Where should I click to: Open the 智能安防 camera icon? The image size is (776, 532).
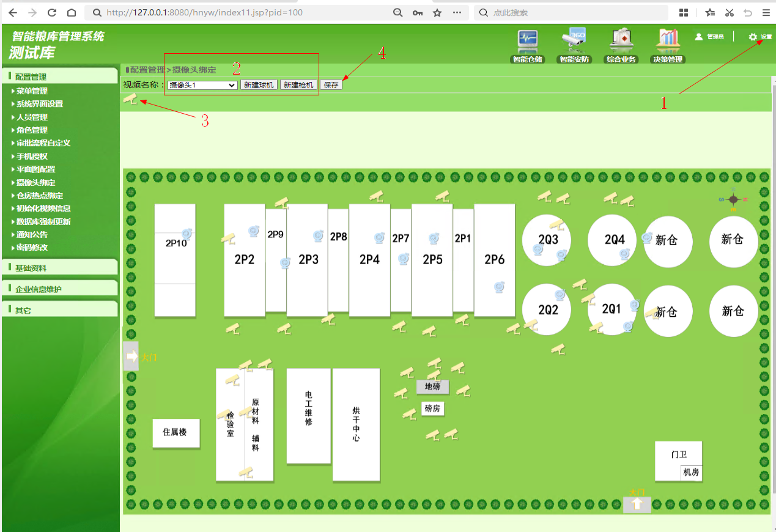click(574, 42)
